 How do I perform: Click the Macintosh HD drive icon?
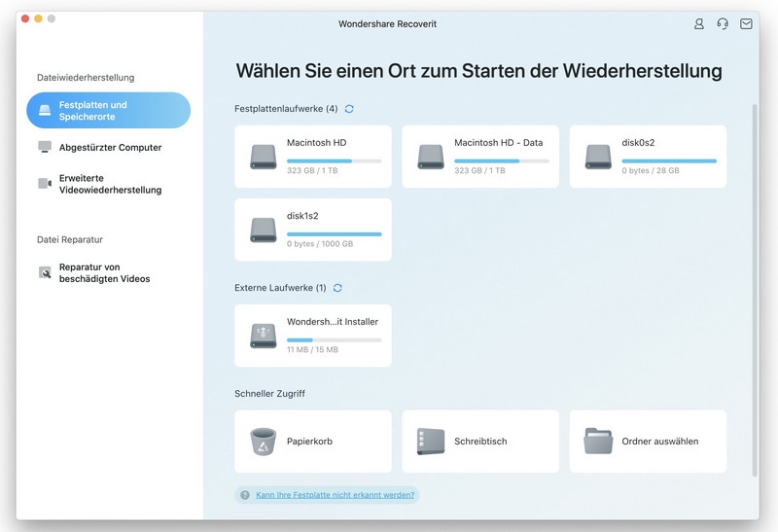263,157
